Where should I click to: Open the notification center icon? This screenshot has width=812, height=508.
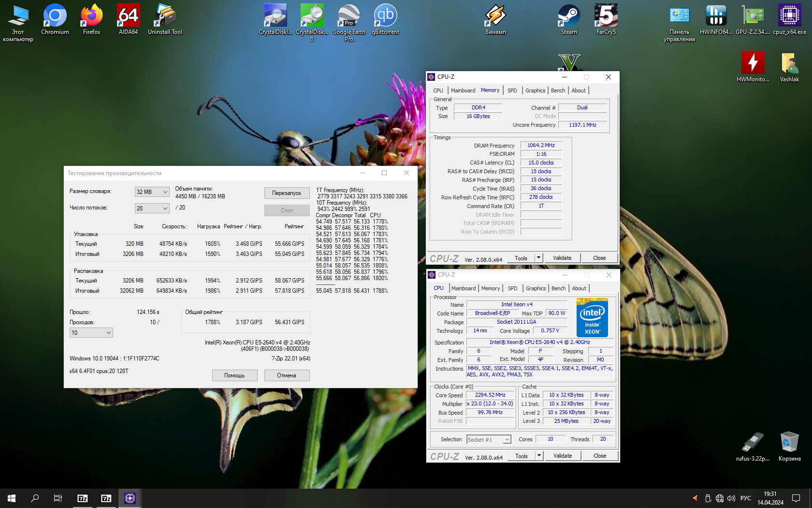coord(796,498)
